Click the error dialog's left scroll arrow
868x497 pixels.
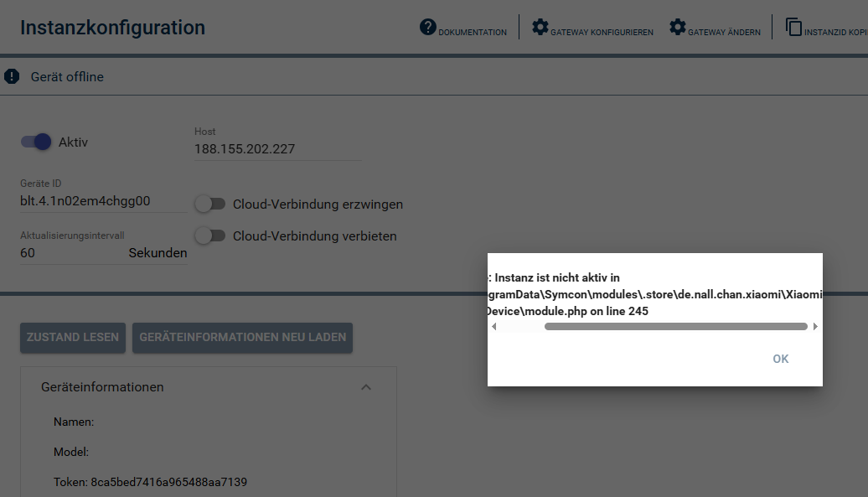tap(493, 327)
